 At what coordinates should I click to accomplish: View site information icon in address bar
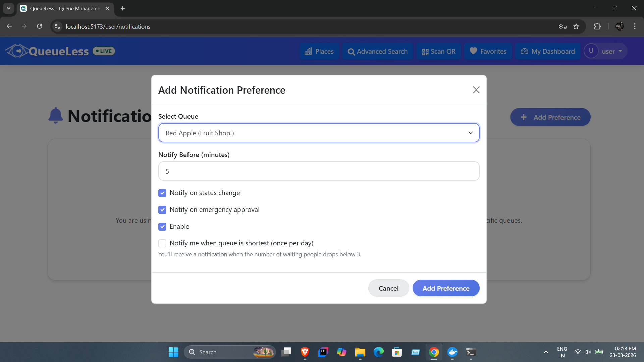tap(57, 26)
